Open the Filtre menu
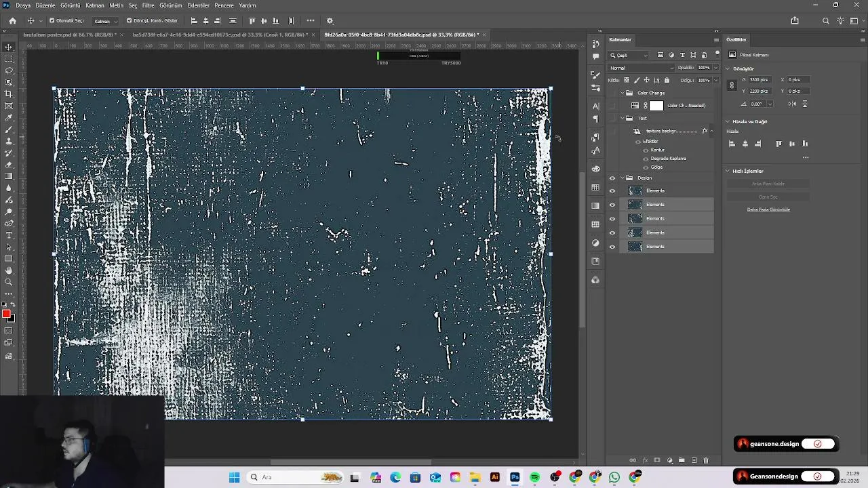Image resolution: width=868 pixels, height=488 pixels. tap(148, 5)
